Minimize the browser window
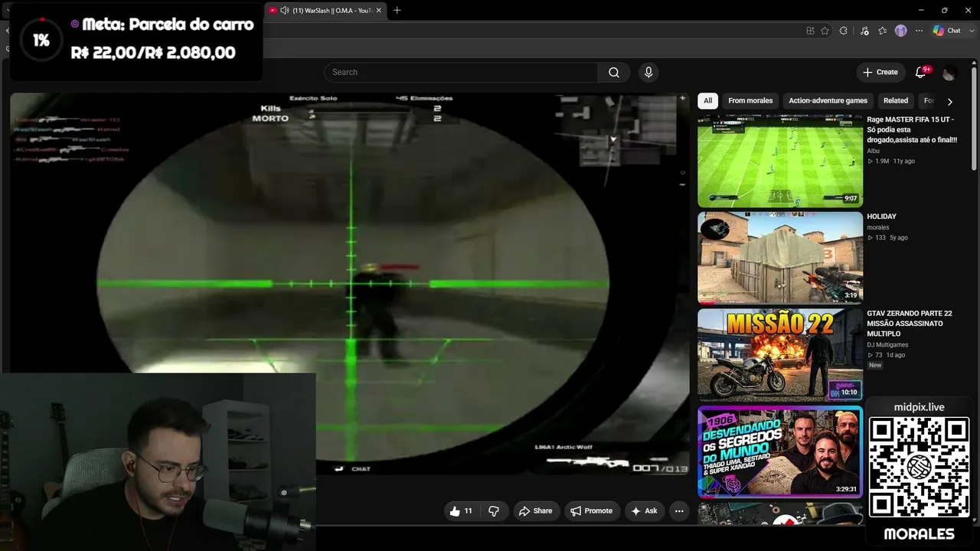The width and height of the screenshot is (980, 551). click(923, 10)
